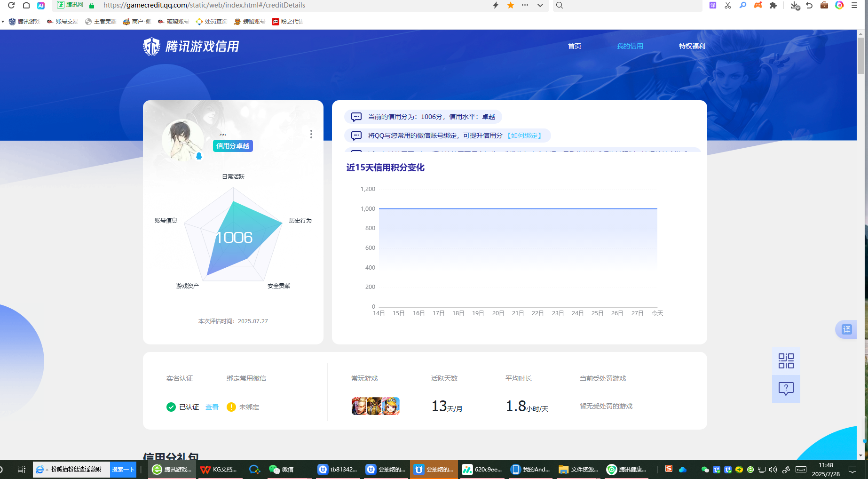Open the puzzle-piece extensions manager
Image resolution: width=868 pixels, height=479 pixels.
coord(773,5)
